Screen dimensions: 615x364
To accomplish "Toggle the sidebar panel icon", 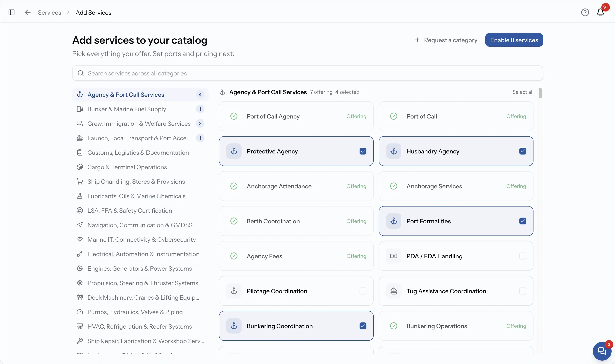I will (x=11, y=12).
